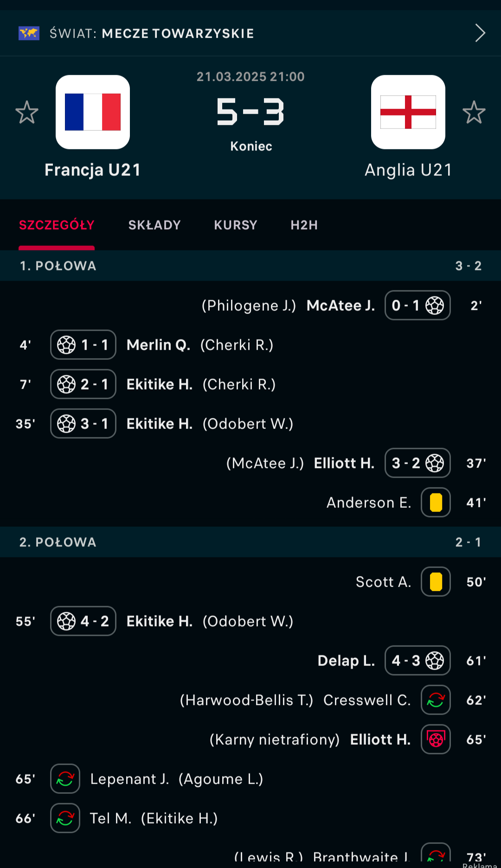Tap Cresswell C. substitution icon
The image size is (501, 868).
click(436, 700)
